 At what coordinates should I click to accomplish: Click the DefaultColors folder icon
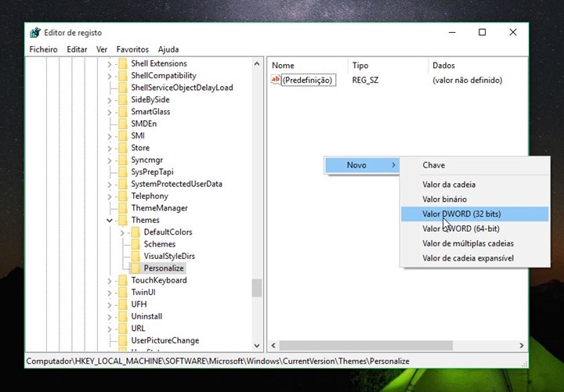[x=136, y=232]
